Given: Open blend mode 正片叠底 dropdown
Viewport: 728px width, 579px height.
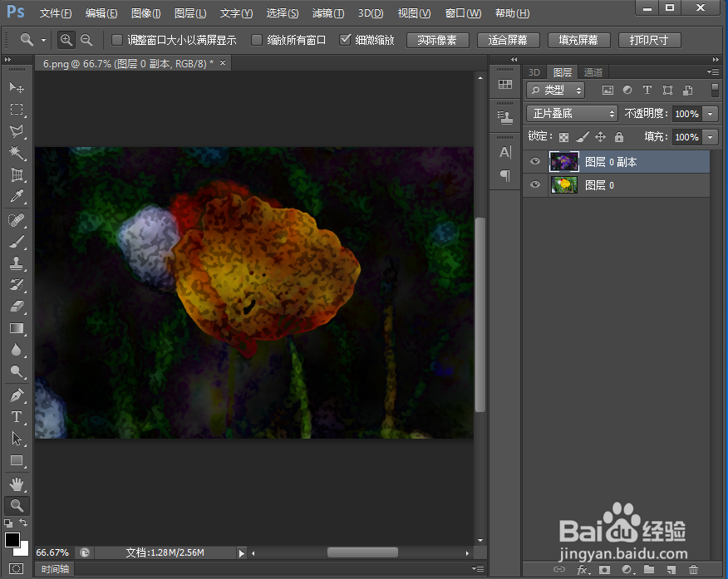Looking at the screenshot, I should 572,113.
